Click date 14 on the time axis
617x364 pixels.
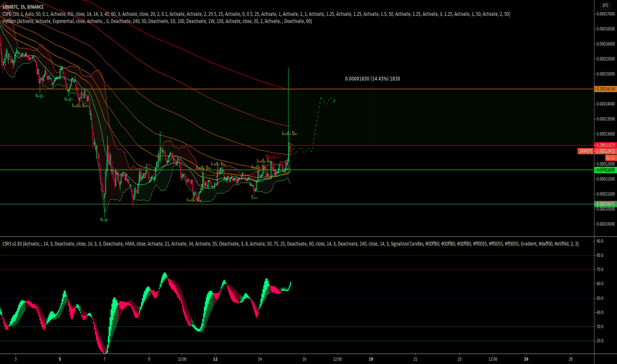pos(260,359)
